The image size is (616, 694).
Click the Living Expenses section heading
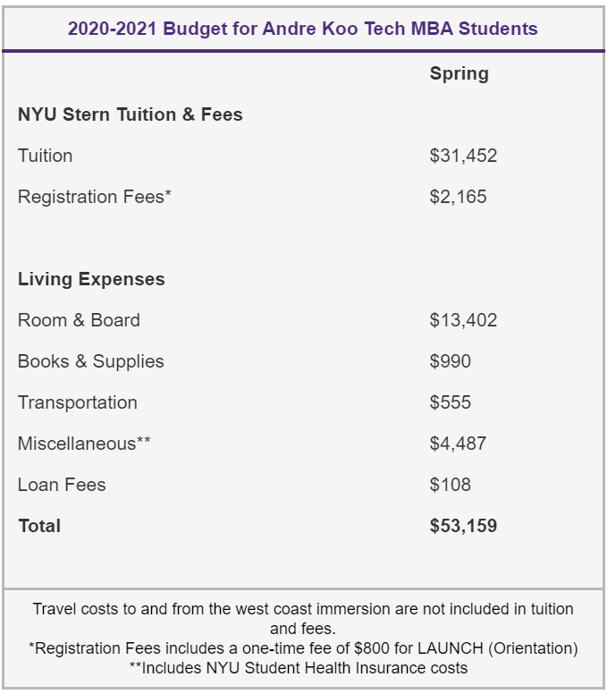(x=91, y=279)
